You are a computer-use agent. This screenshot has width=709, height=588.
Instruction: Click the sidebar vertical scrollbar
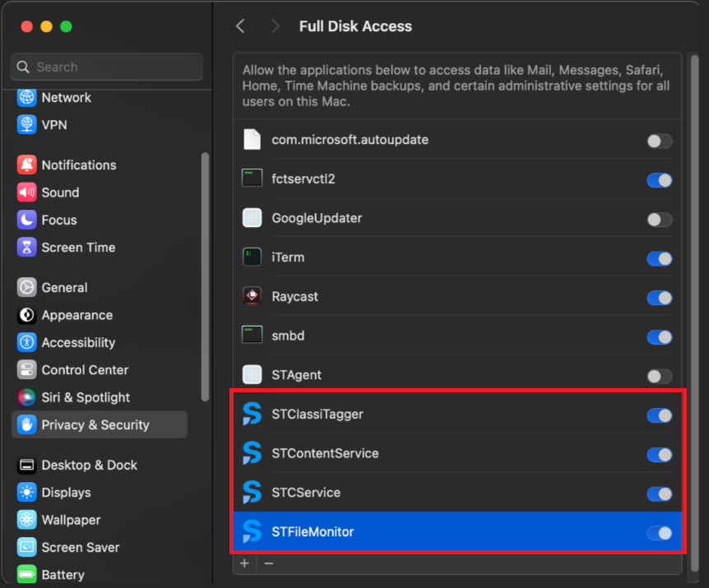(x=205, y=276)
